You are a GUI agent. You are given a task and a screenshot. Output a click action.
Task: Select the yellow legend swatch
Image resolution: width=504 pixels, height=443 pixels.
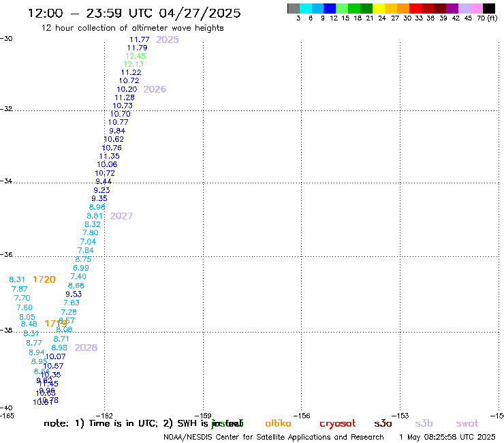[379, 8]
